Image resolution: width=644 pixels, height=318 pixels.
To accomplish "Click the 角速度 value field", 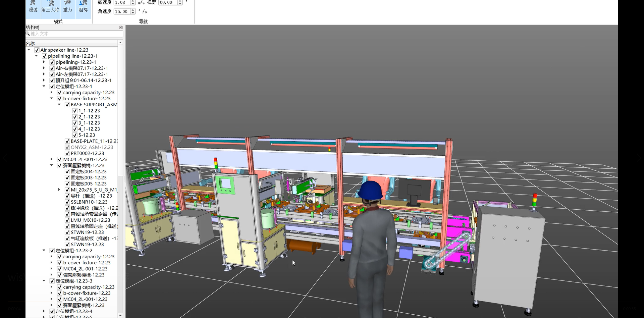I will click(122, 11).
